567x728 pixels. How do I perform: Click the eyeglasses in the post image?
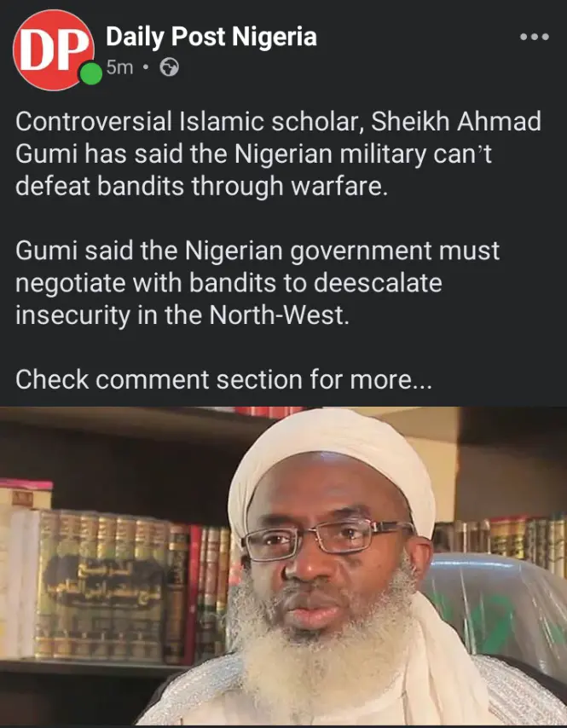(x=327, y=539)
